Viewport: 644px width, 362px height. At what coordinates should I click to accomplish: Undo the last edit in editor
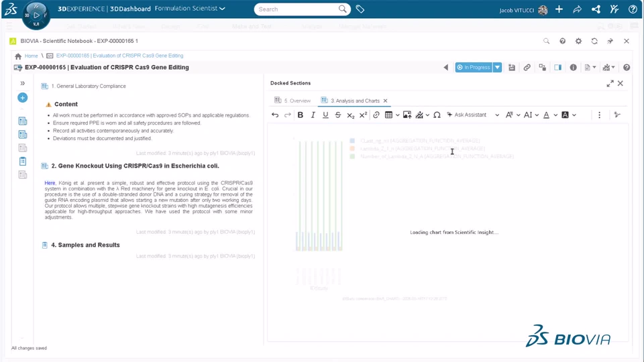tap(275, 115)
